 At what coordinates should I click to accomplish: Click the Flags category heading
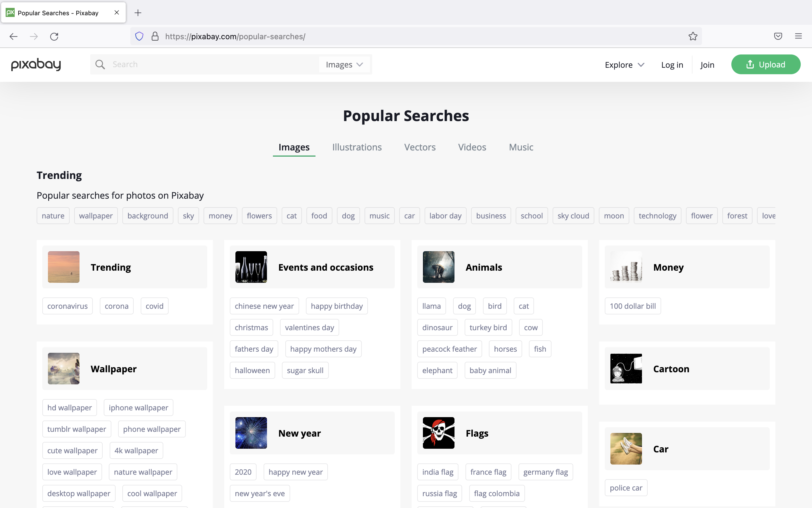pyautogui.click(x=477, y=433)
